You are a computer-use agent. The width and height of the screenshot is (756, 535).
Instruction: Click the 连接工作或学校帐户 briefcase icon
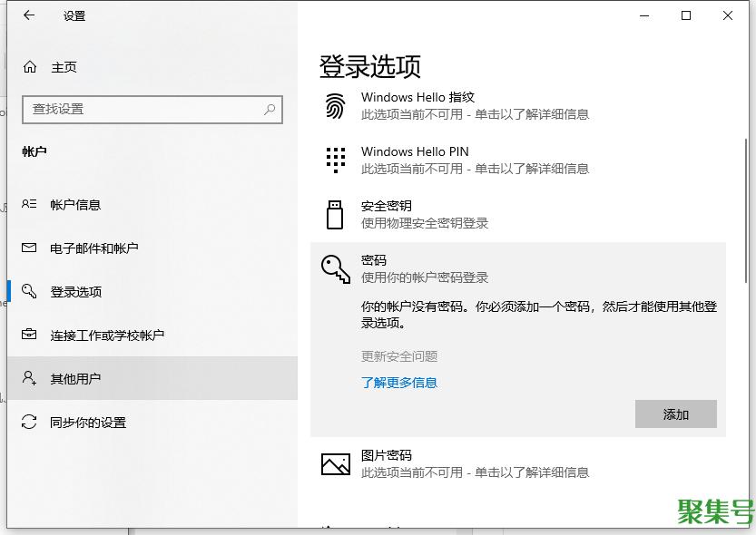point(29,335)
